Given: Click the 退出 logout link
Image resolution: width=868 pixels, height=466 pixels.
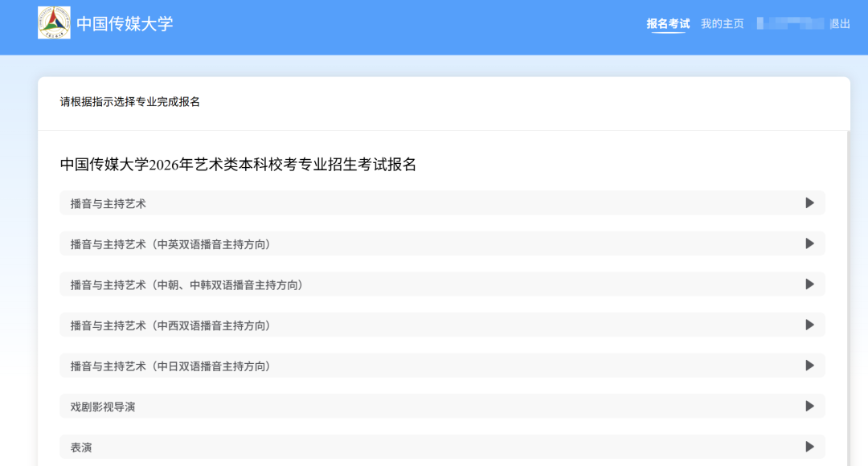Looking at the screenshot, I should tap(839, 24).
